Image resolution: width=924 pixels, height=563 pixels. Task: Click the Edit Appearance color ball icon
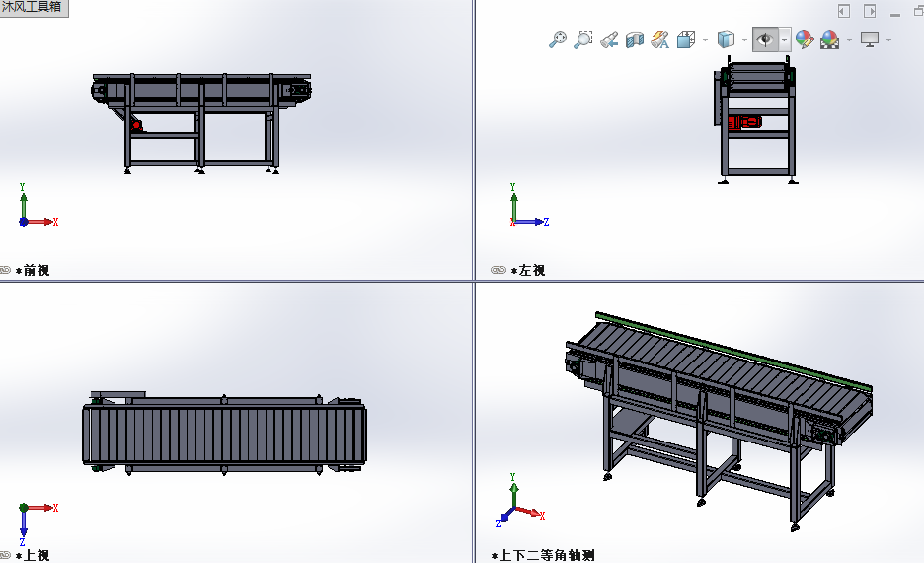(805, 40)
